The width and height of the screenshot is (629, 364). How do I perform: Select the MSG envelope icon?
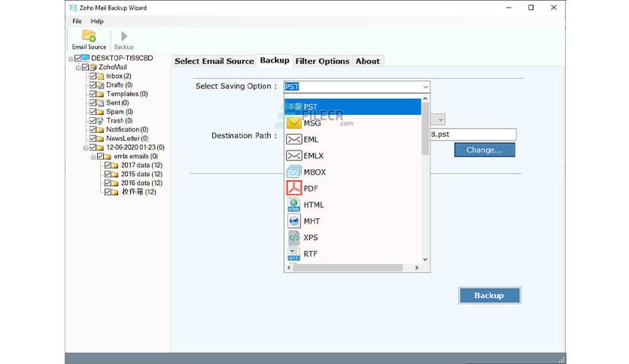(x=293, y=123)
